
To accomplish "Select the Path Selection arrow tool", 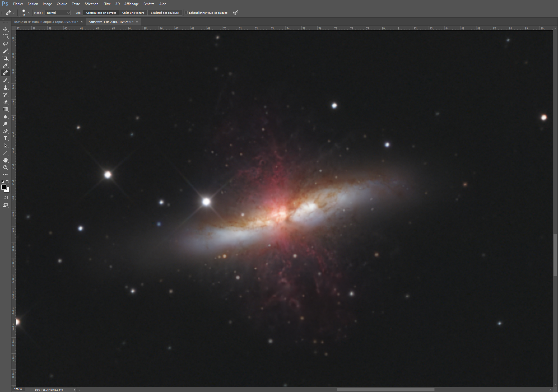I will (x=5, y=146).
